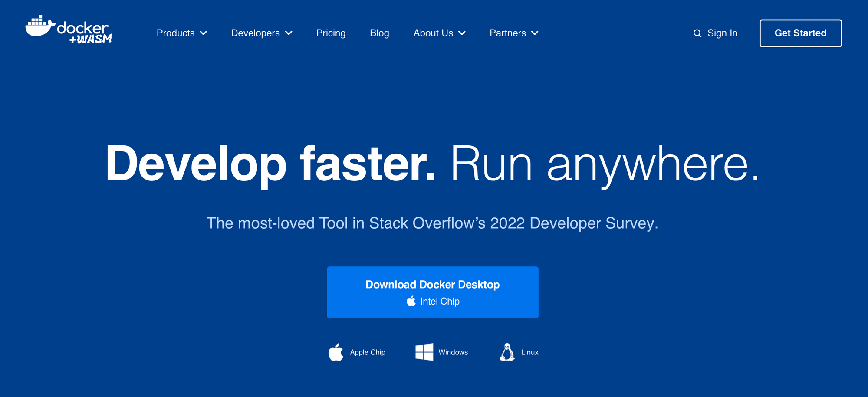Select the Apple Chip download label

click(368, 352)
